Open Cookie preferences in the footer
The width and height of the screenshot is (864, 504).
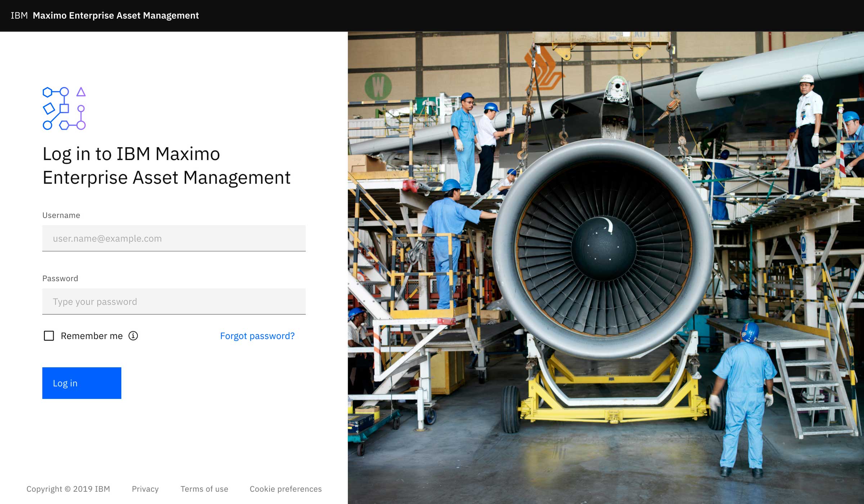pos(285,489)
